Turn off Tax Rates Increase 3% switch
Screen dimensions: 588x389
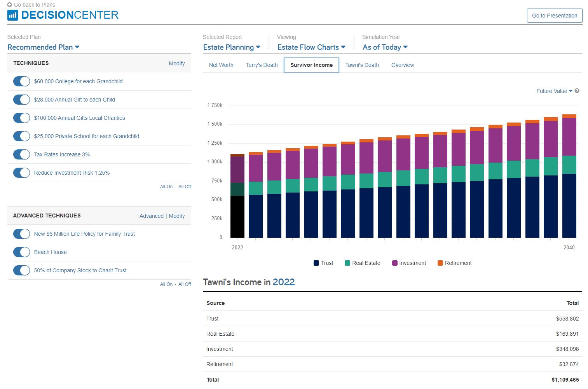[21, 154]
